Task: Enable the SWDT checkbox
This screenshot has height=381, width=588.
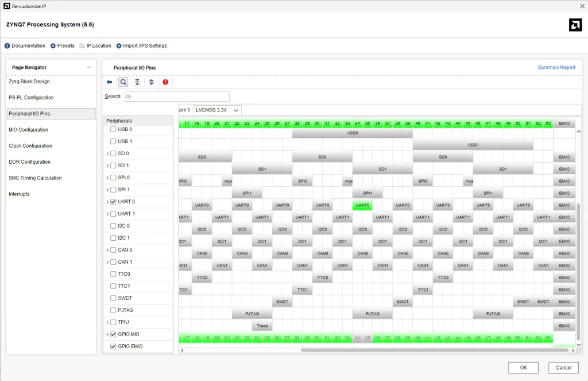Action: tap(113, 298)
